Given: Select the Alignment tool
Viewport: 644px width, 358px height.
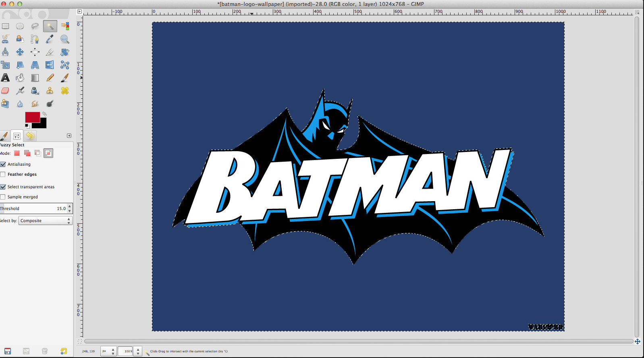Looking at the screenshot, I should click(35, 52).
